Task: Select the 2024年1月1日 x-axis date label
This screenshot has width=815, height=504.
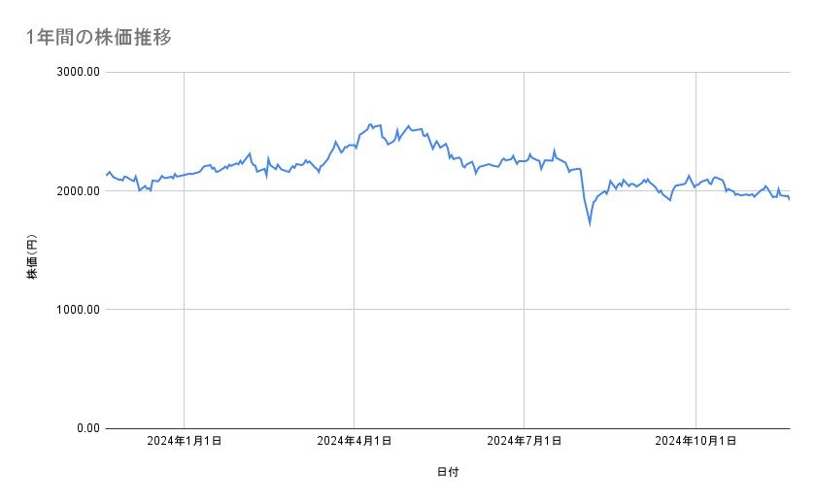Action: pyautogui.click(x=185, y=442)
